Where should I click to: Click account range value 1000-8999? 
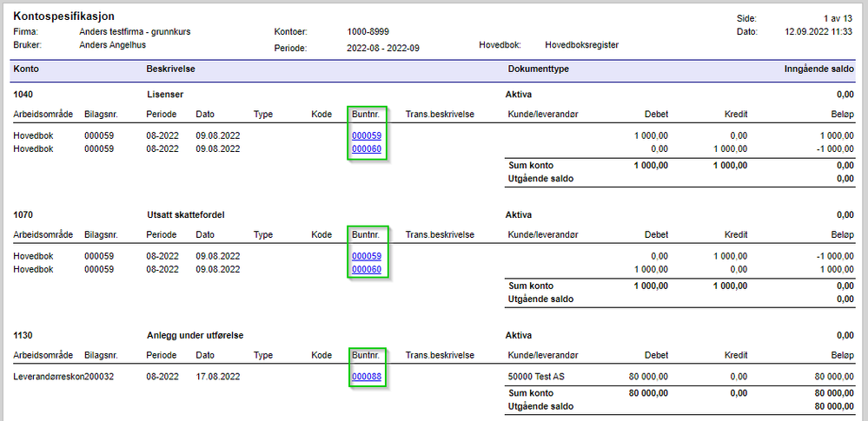pos(368,32)
